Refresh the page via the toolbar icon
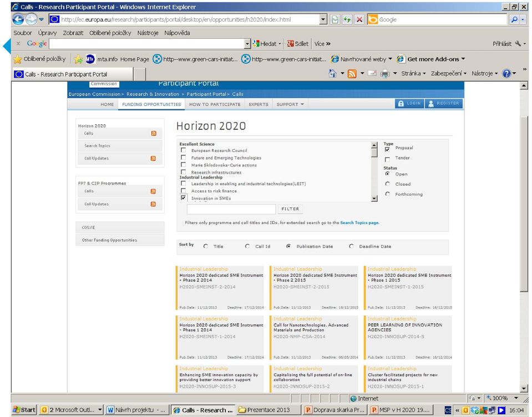The image size is (532, 417). pos(347,19)
